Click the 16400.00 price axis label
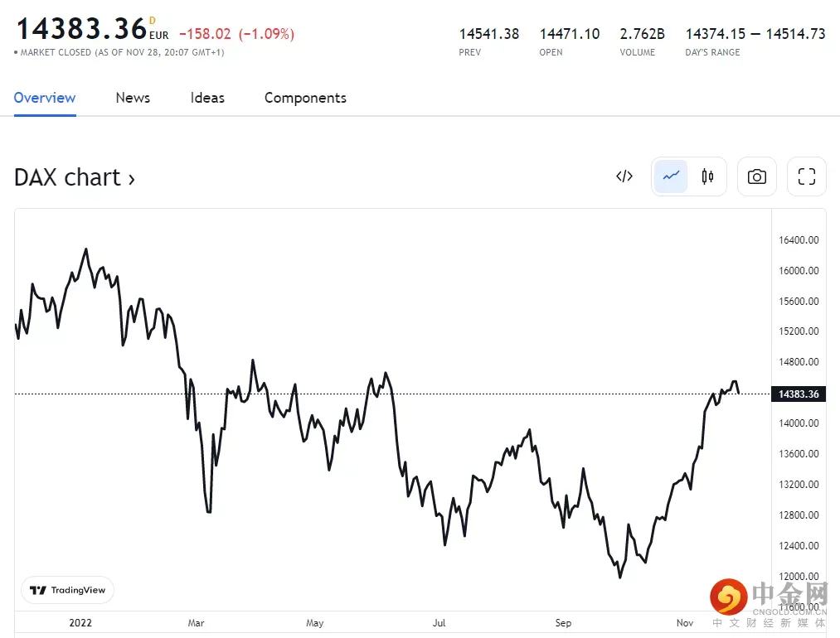This screenshot has height=638, width=840. [799, 240]
